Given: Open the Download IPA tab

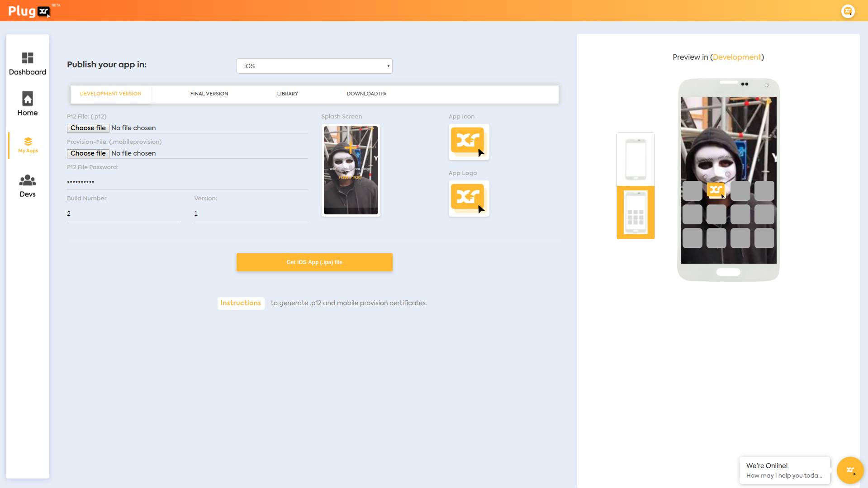Looking at the screenshot, I should (x=366, y=94).
